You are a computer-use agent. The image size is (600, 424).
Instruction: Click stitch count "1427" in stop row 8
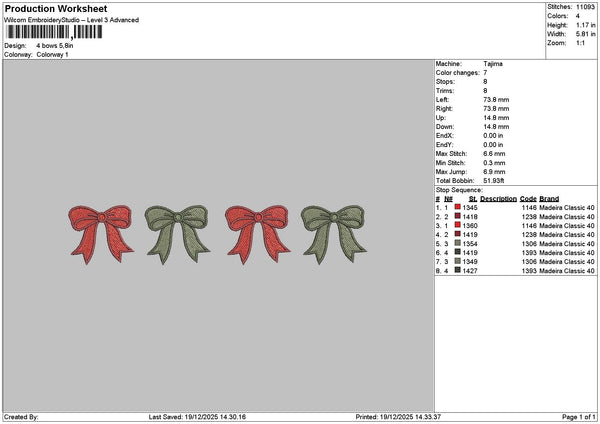pyautogui.click(x=470, y=271)
